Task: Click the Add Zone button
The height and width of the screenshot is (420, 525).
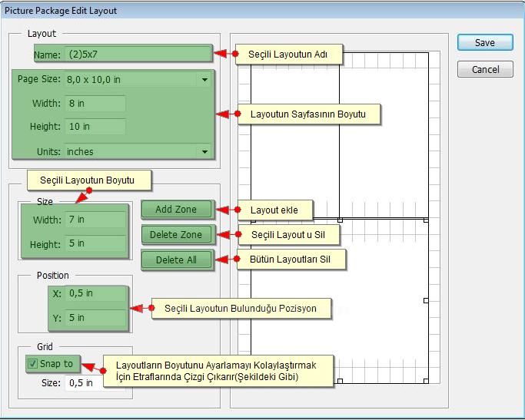Action: click(176, 210)
